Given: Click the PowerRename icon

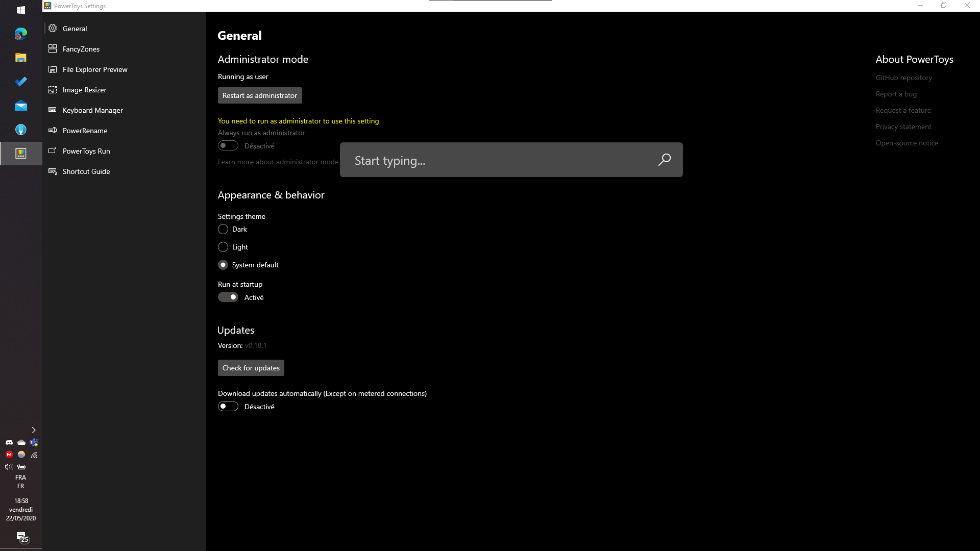Looking at the screenshot, I should 53,130.
